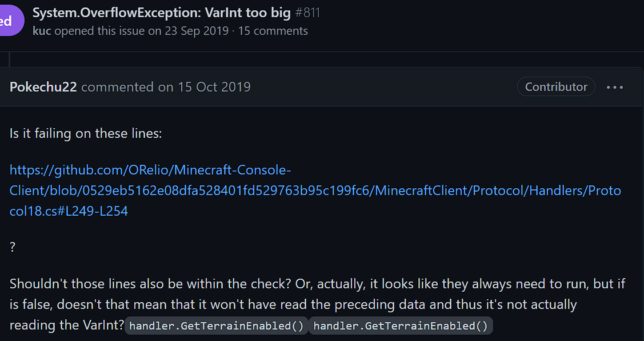Click the purple issue status badge
The width and height of the screenshot is (644, 341).
[12, 21]
